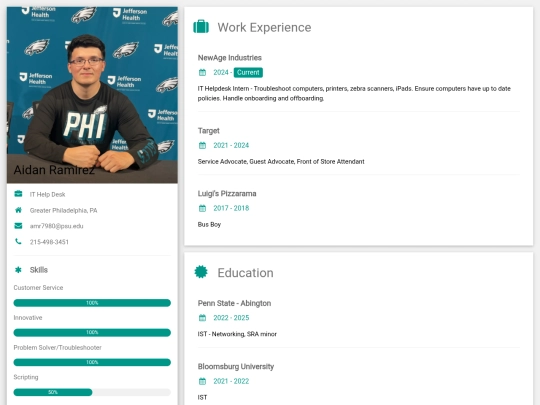
Task: Click the home icon by Greater Philadelphia, PA
Action: point(18,210)
